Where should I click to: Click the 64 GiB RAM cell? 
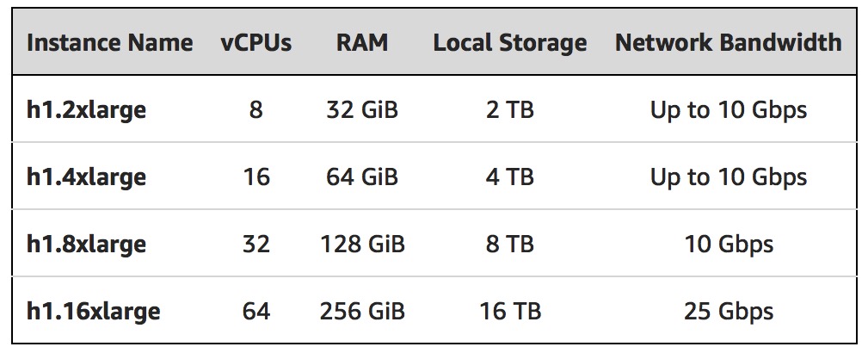coord(362,176)
